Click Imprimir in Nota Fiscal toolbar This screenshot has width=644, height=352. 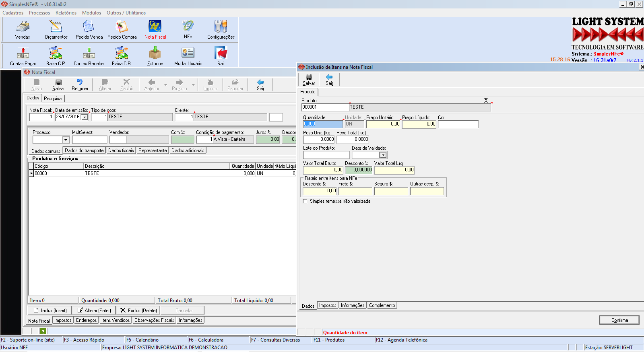(x=210, y=85)
